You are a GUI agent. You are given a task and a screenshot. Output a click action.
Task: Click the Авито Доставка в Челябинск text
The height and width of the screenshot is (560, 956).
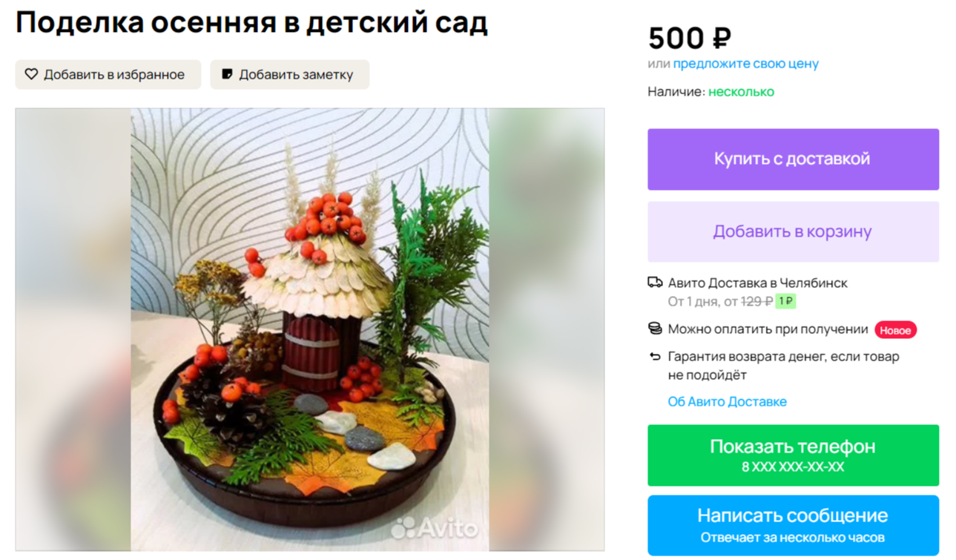(x=757, y=283)
